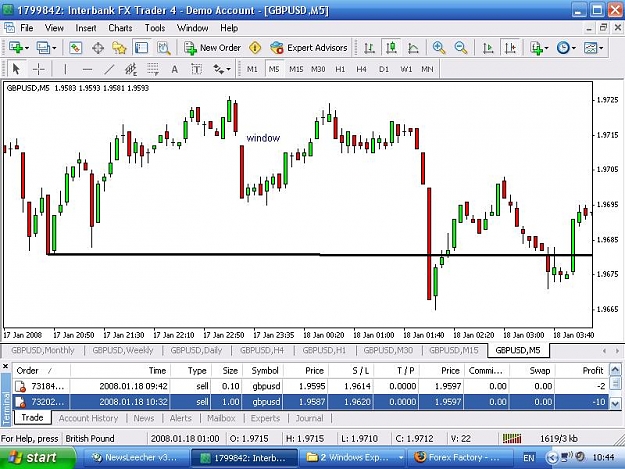Expand the New Chart dropdown arrow

click(27, 48)
